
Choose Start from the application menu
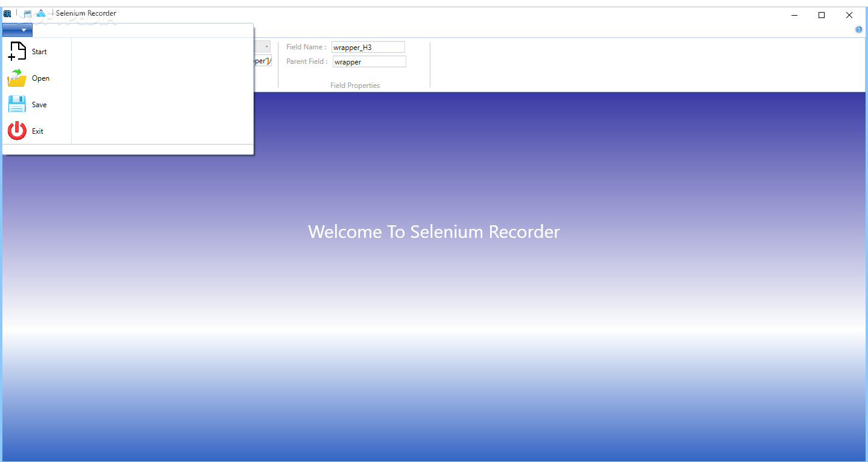click(37, 52)
